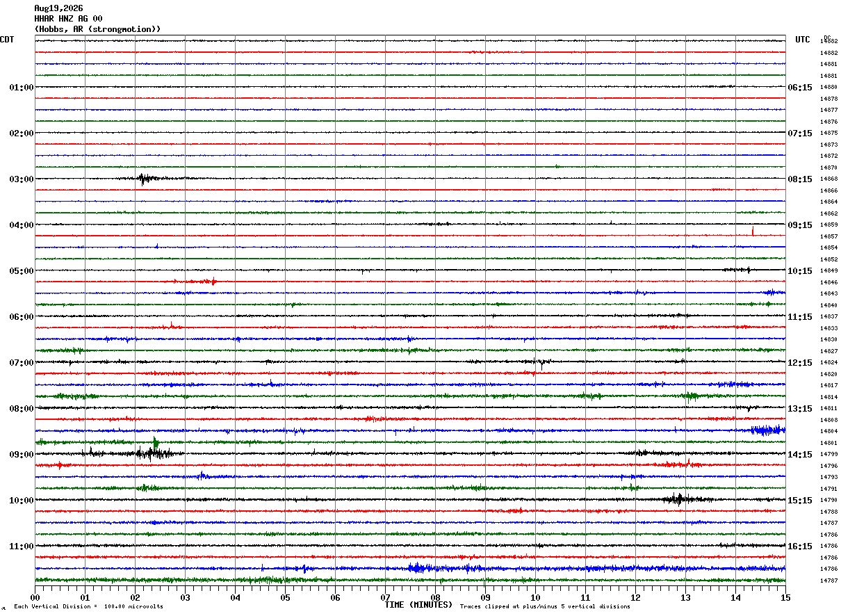Click the Each Vertical Division scale note
The height and width of the screenshot is (616, 841).
[x=89, y=606]
